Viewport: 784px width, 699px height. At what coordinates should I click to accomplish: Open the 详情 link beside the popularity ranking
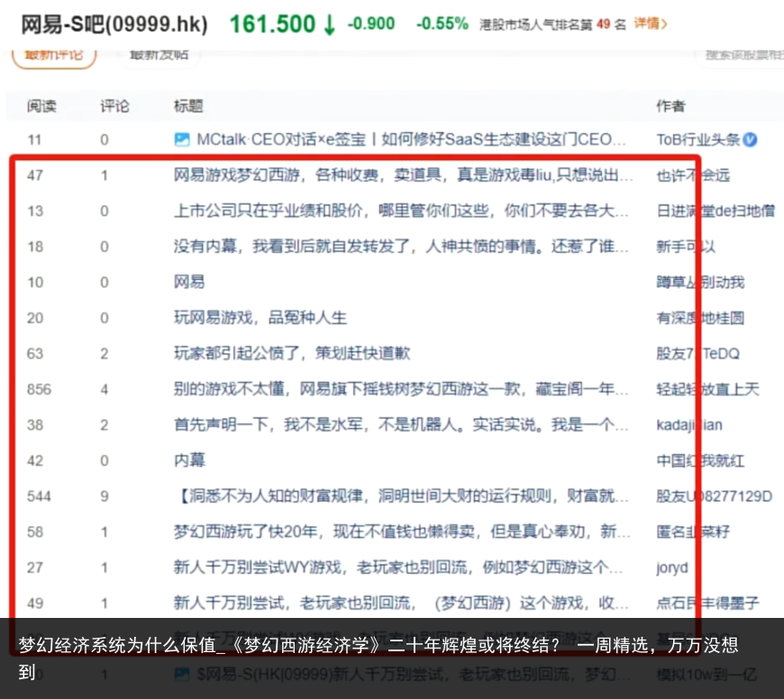pyautogui.click(x=650, y=23)
